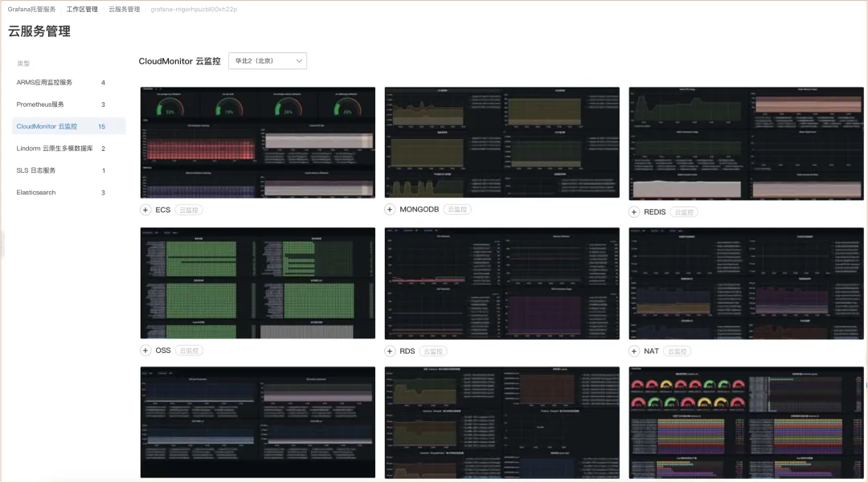The width and height of the screenshot is (868, 483).
Task: Open the 华北2 (北京) region dropdown
Action: click(268, 61)
